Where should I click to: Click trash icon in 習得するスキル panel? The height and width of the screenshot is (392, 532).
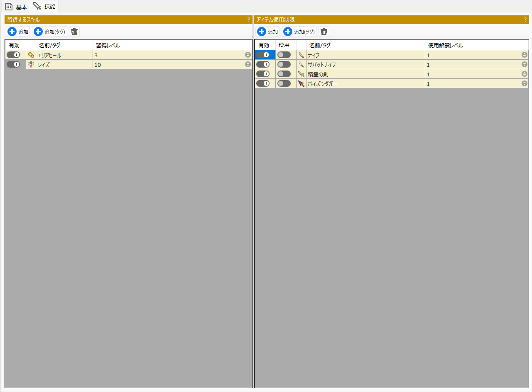click(x=74, y=32)
